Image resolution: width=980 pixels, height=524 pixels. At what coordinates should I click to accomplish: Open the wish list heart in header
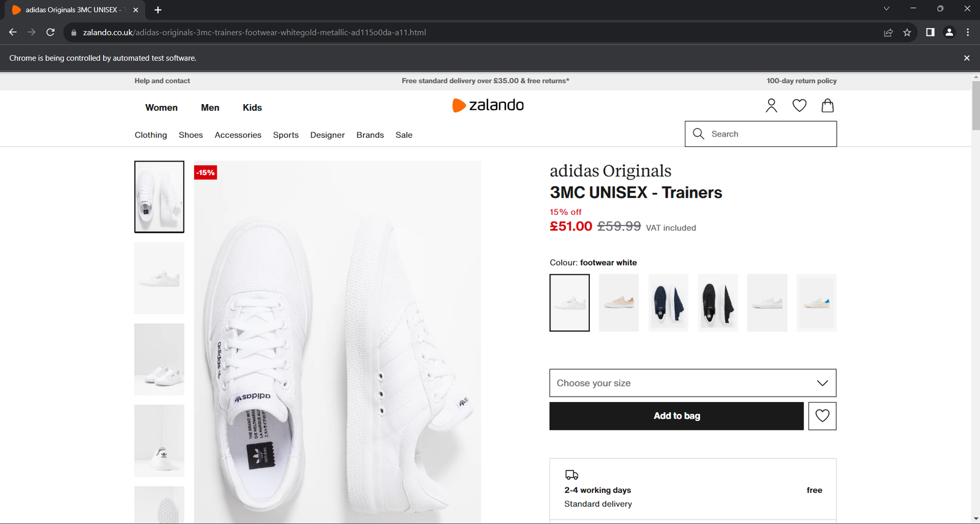click(x=799, y=106)
